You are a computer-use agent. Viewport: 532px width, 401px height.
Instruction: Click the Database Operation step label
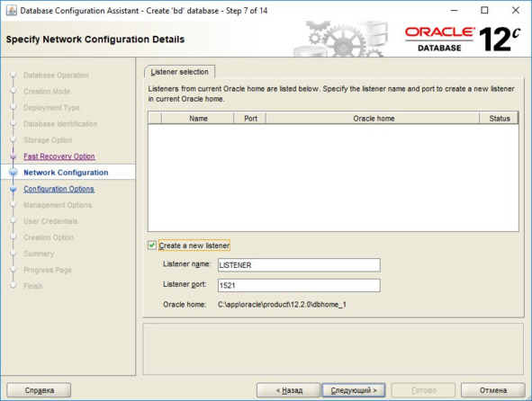(56, 76)
